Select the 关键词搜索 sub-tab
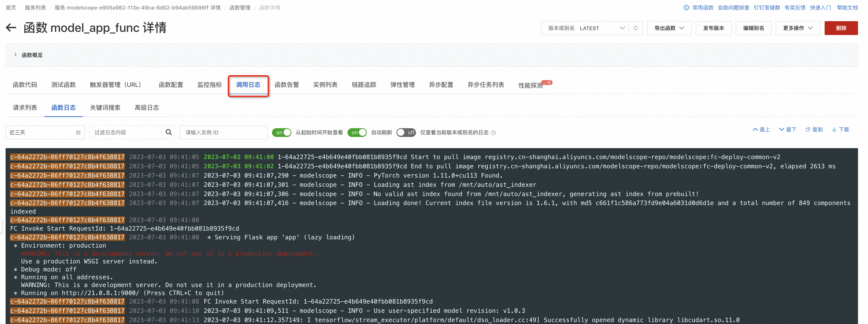Viewport: 868px width, 324px height. [105, 108]
